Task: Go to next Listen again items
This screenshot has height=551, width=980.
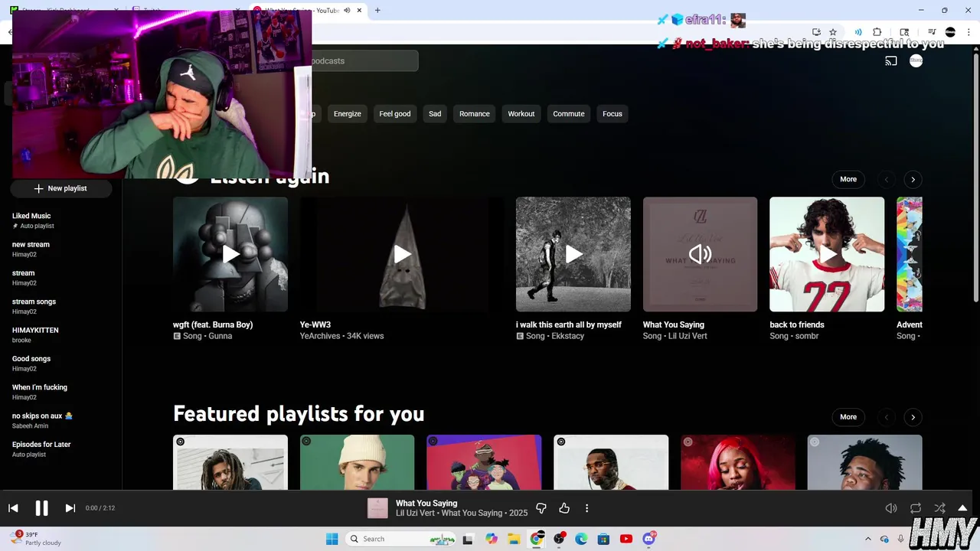Action: tap(913, 179)
